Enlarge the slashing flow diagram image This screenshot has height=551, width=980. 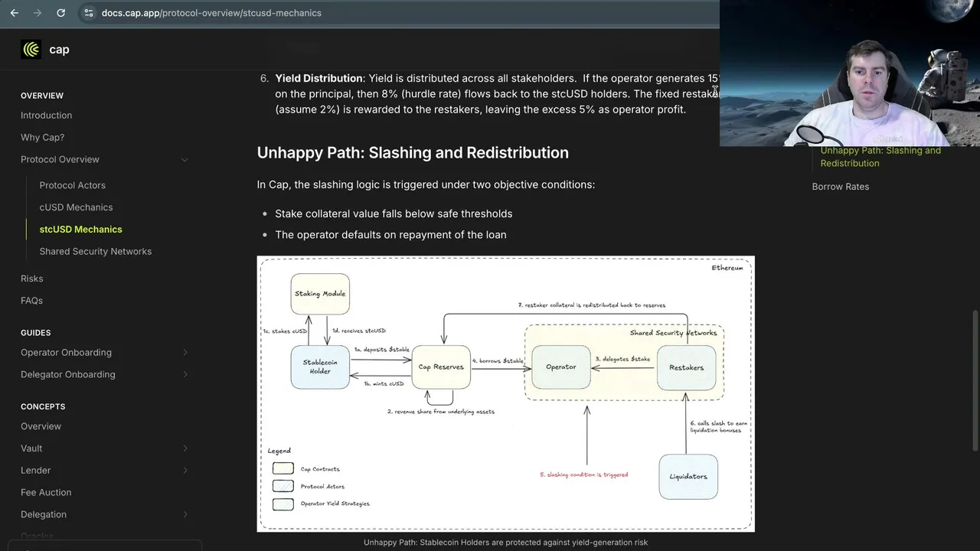click(505, 393)
